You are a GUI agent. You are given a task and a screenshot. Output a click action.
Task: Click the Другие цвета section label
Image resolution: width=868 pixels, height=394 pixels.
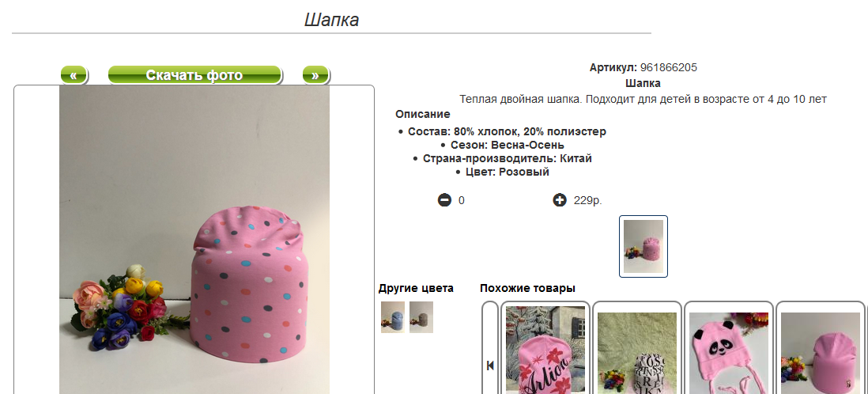[417, 288]
